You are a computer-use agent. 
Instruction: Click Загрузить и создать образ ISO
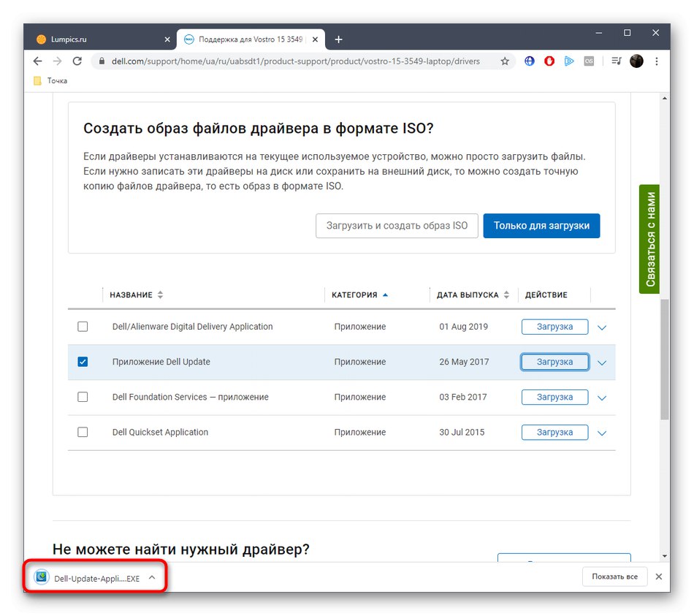click(x=397, y=226)
